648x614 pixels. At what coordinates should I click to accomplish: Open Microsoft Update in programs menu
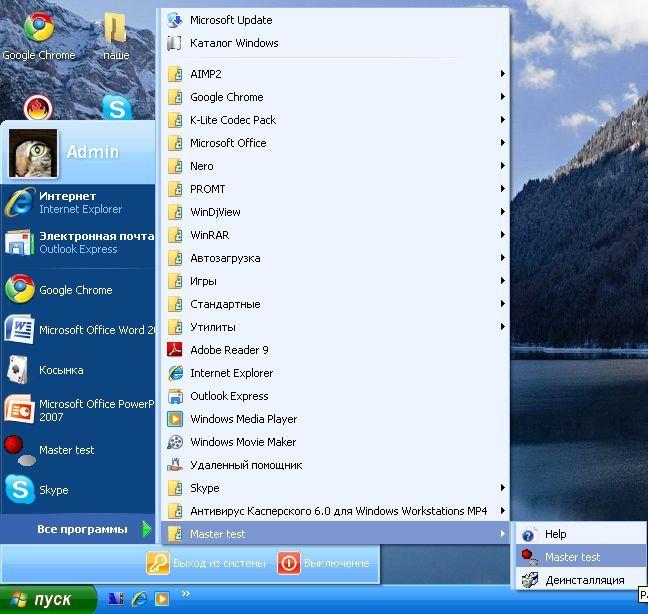pos(335,20)
